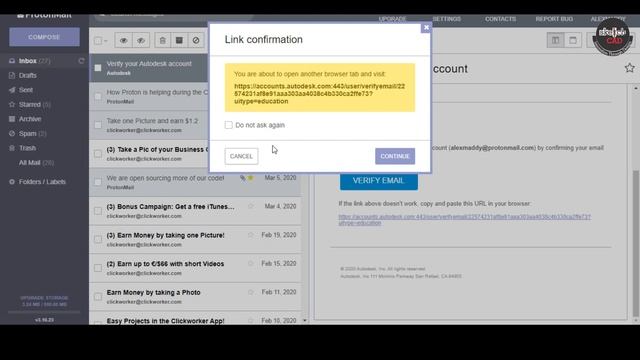This screenshot has height=360, width=640.
Task: Star the Earn up to €/$66 email
Action: tap(251, 264)
